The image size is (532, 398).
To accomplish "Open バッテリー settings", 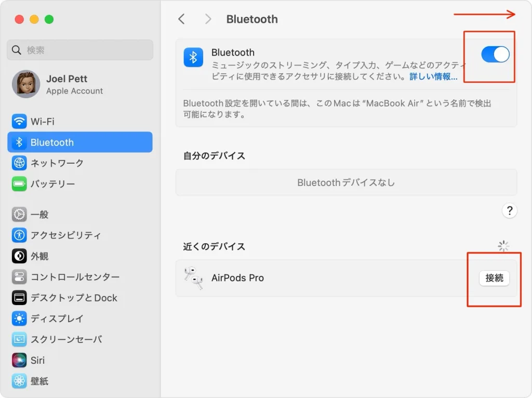I will tap(80, 183).
